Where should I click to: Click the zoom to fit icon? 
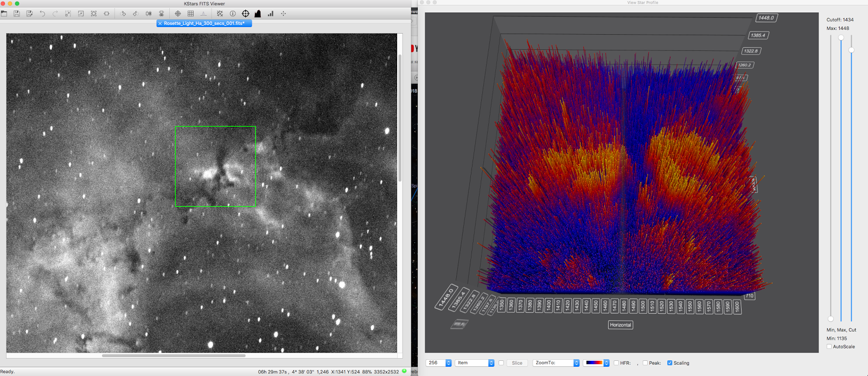click(106, 14)
